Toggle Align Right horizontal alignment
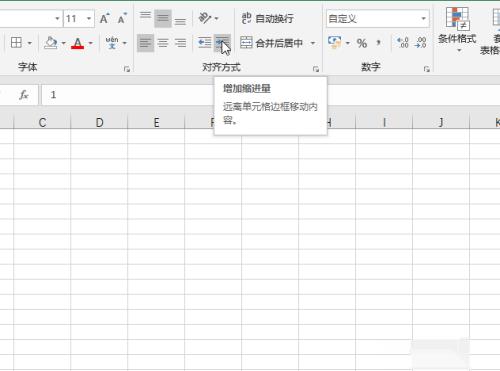This screenshot has height=371, width=500. point(180,43)
